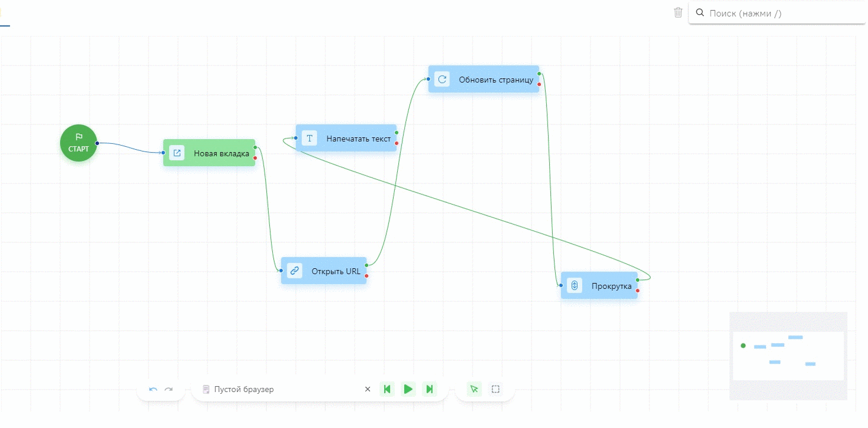Clear the "Пустой браузер" selection
Screen dimensions: 868x428
tap(368, 390)
